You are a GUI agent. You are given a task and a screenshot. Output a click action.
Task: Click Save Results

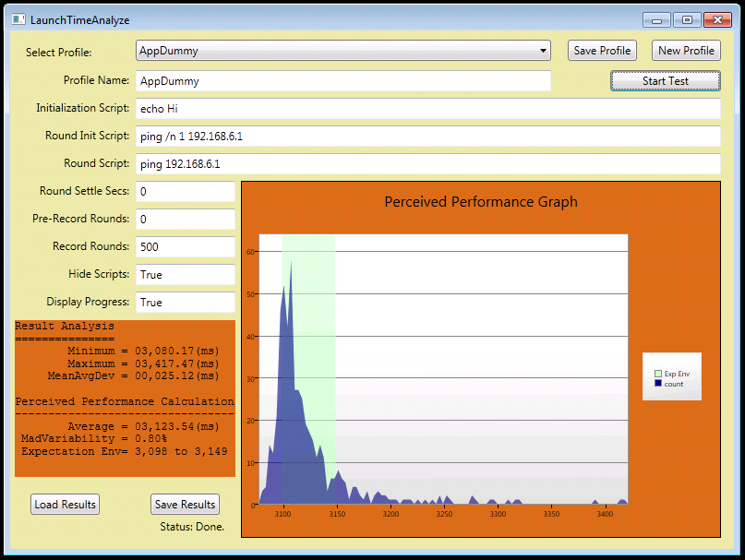pos(185,504)
